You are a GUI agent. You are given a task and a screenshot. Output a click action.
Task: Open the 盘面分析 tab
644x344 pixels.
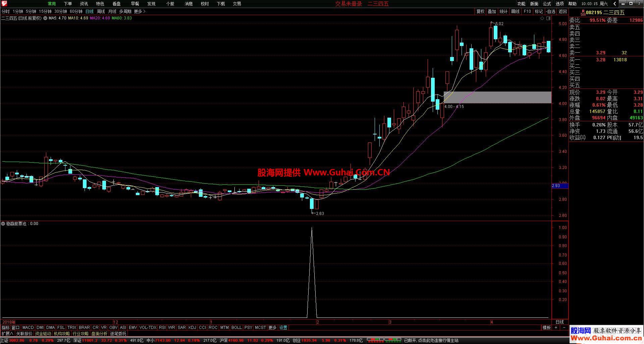click(100, 334)
